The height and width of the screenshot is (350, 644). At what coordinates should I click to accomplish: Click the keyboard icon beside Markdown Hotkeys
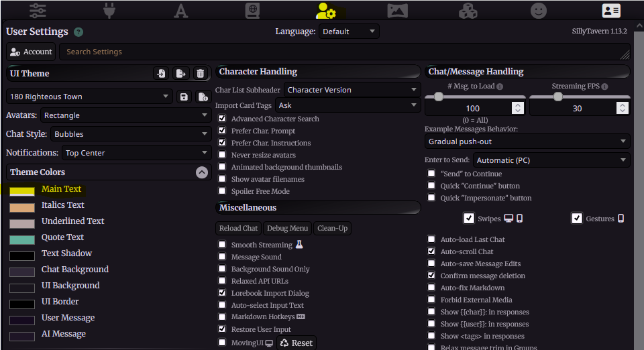click(x=301, y=316)
